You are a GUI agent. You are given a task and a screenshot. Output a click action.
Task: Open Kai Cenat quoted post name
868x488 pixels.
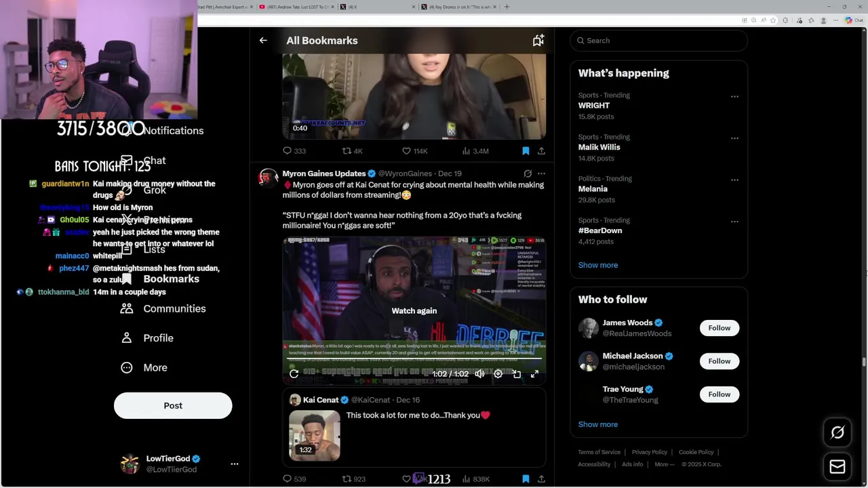[x=321, y=400]
